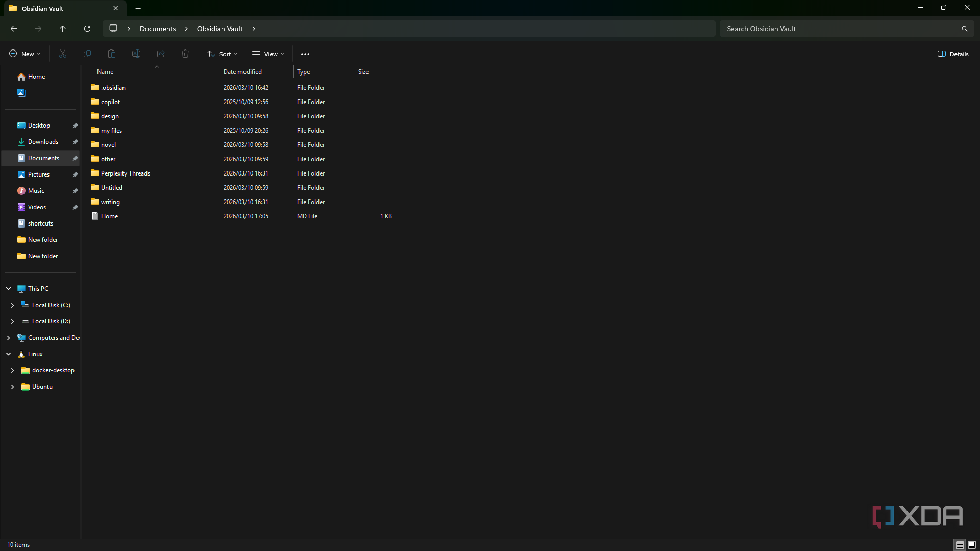Click the Delete trash icon
The image size is (980, 551).
pyautogui.click(x=185, y=54)
